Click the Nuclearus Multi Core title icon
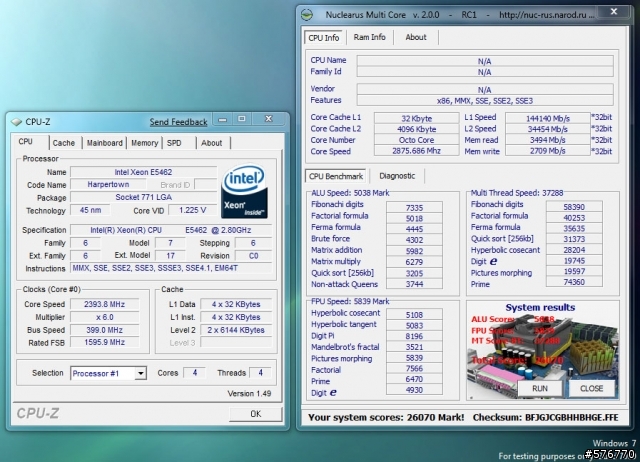 [307, 15]
